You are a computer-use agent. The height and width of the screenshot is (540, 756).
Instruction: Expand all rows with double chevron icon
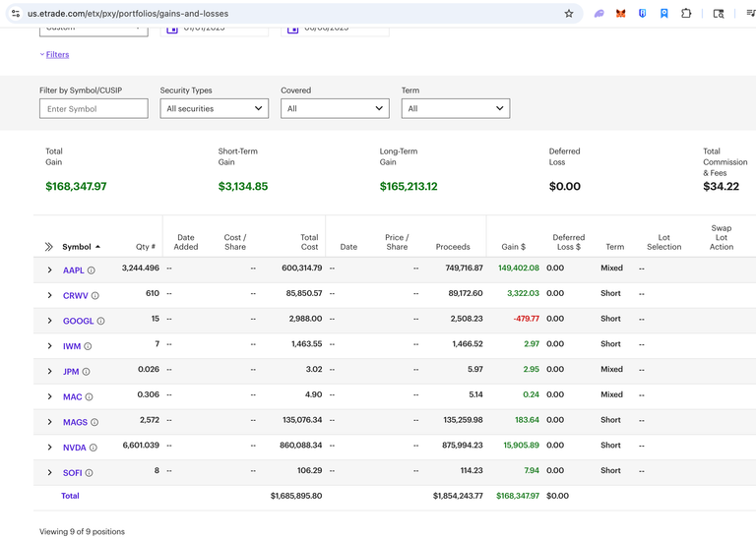point(48,247)
